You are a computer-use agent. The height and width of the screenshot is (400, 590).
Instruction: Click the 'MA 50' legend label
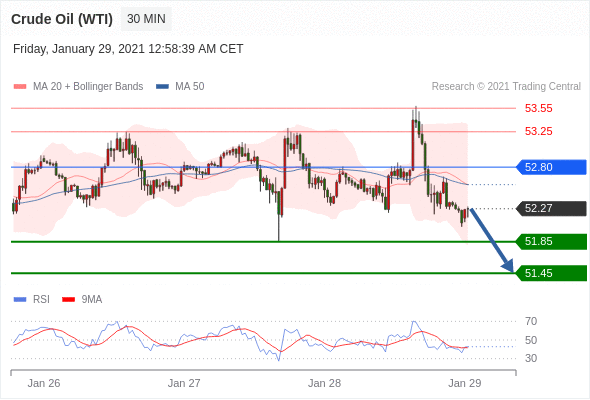pos(190,87)
